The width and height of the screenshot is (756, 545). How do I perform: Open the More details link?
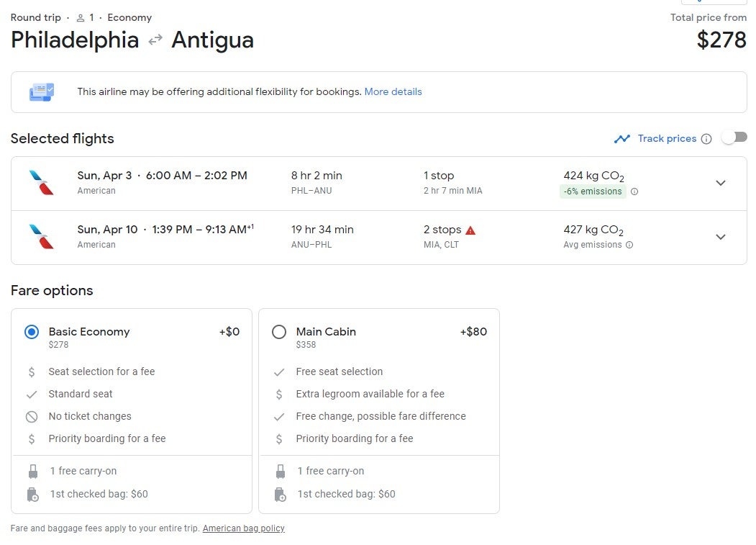coord(393,91)
